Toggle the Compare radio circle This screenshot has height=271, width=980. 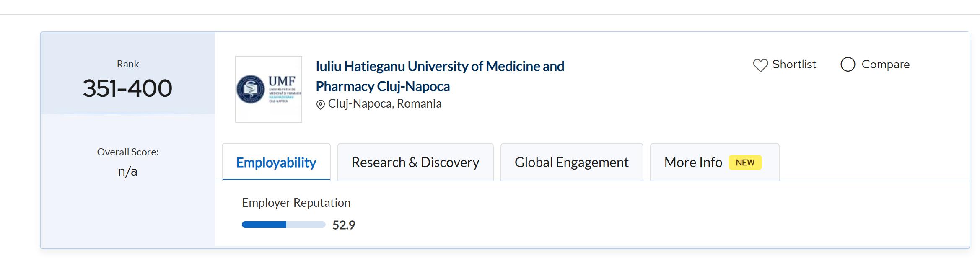coord(848,65)
